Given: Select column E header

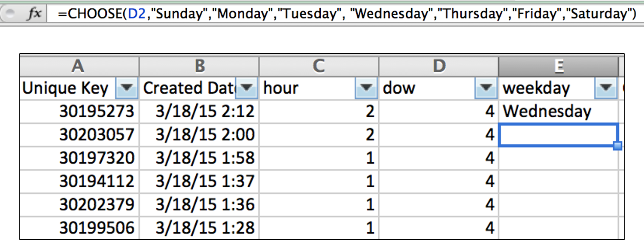Looking at the screenshot, I should click(x=558, y=66).
